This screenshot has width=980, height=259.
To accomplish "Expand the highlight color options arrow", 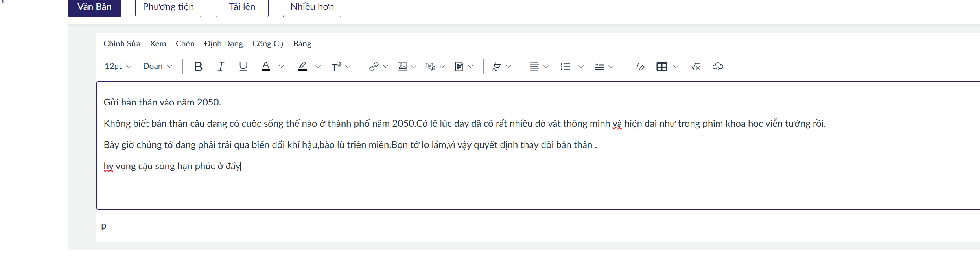I will [x=318, y=67].
